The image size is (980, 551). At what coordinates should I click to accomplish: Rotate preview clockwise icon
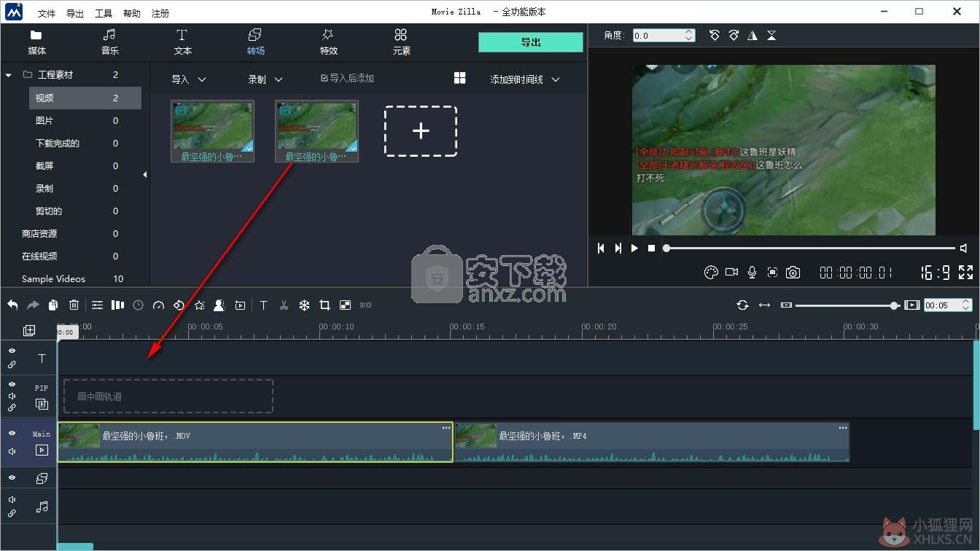(734, 35)
